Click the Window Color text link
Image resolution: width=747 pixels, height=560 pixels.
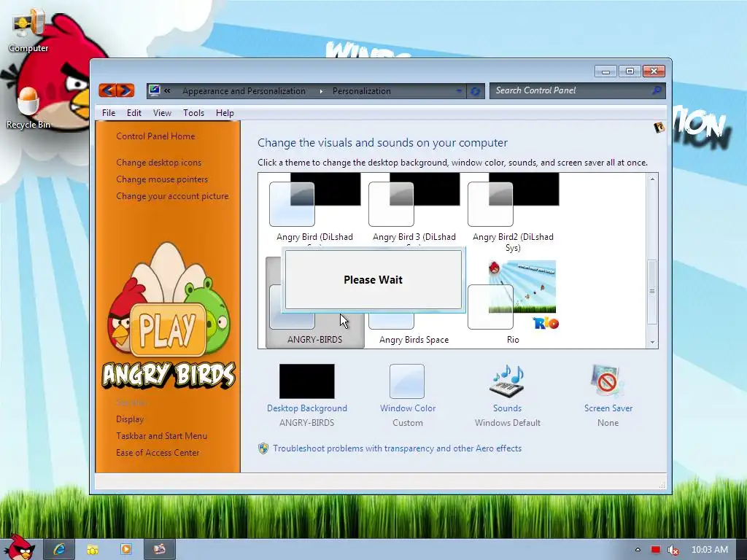coord(408,408)
